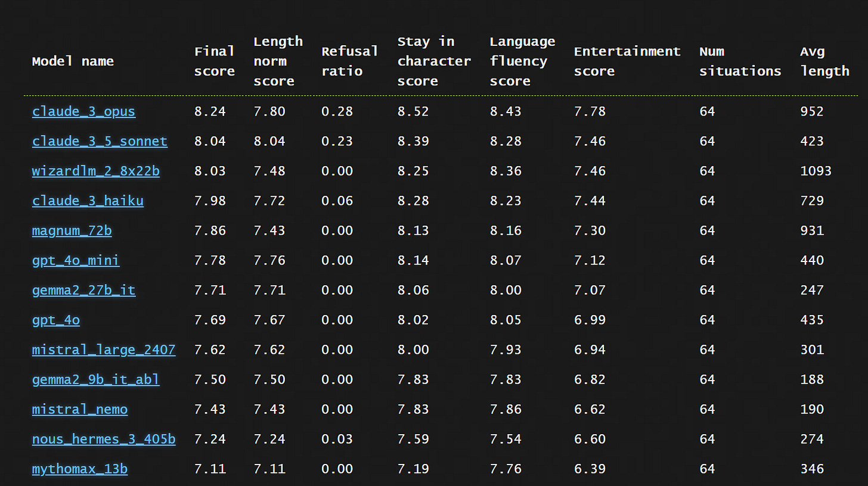Click the Avg length column header
868x486 pixels.
coord(825,61)
